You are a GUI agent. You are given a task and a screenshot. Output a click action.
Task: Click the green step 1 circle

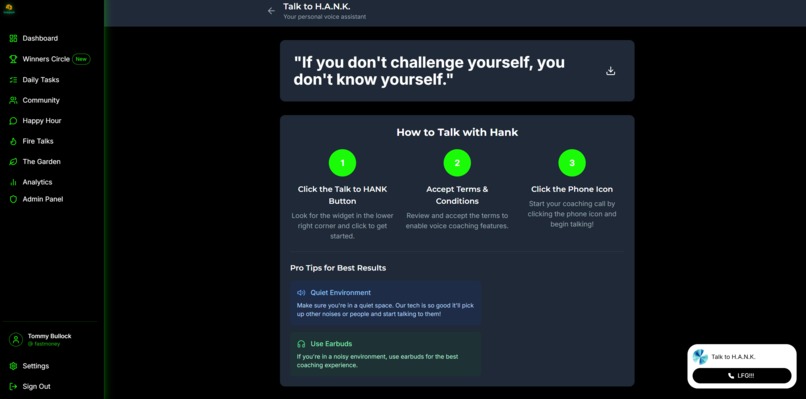point(342,163)
